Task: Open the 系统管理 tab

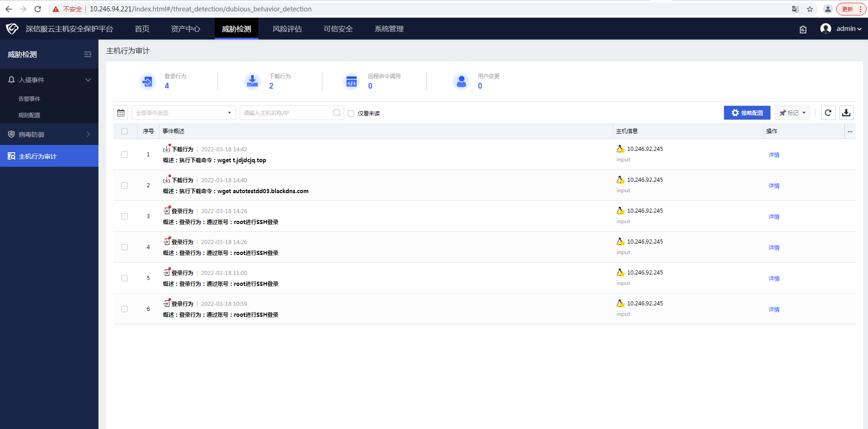Action: tap(389, 29)
